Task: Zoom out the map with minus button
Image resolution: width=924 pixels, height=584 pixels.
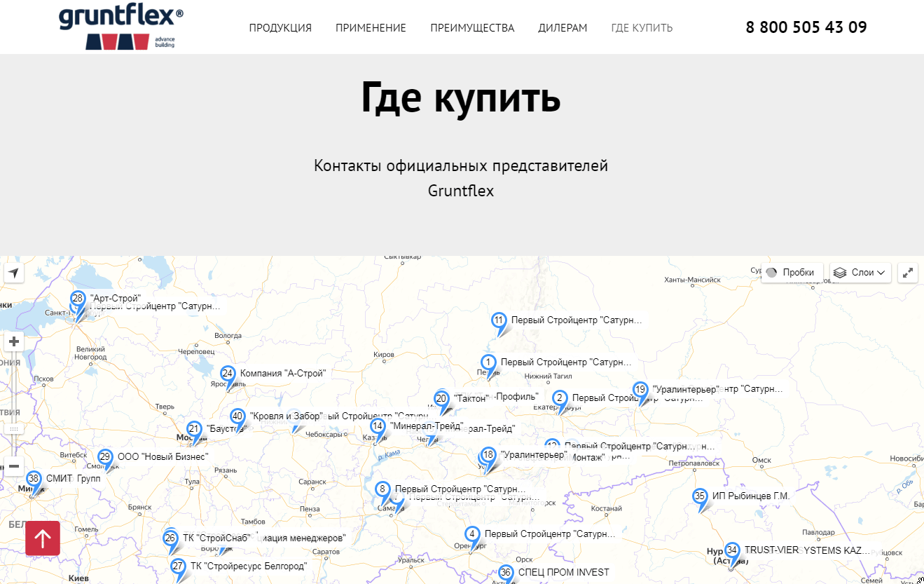Action: [x=14, y=466]
